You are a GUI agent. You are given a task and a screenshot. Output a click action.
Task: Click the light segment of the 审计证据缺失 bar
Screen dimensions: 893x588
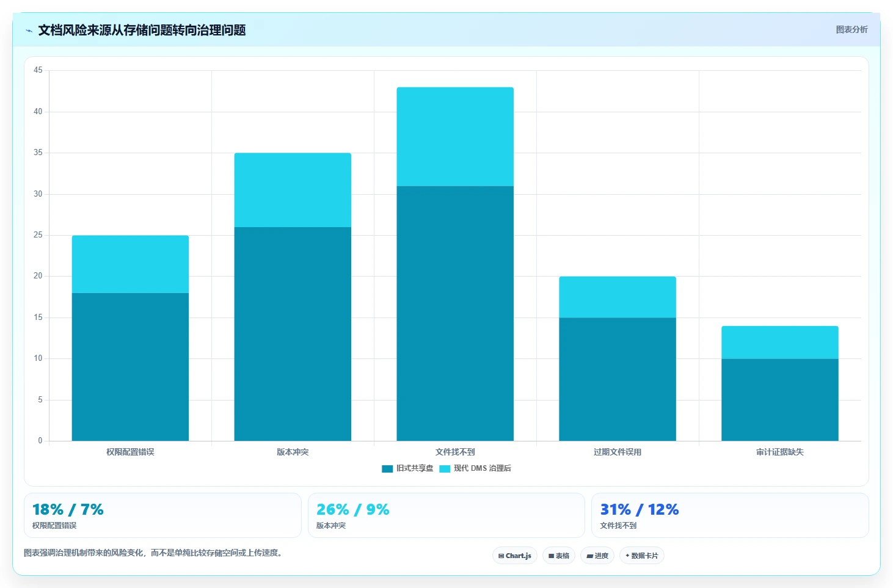pyautogui.click(x=780, y=343)
